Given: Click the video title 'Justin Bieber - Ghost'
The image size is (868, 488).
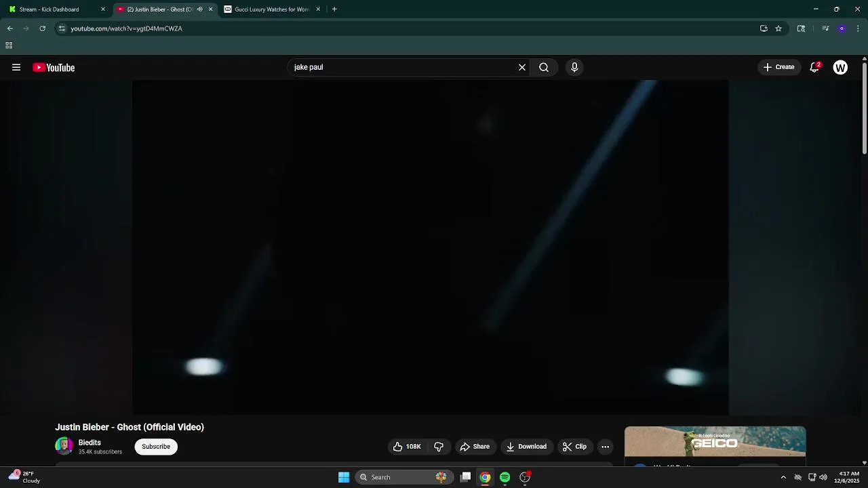Looking at the screenshot, I should (x=130, y=427).
